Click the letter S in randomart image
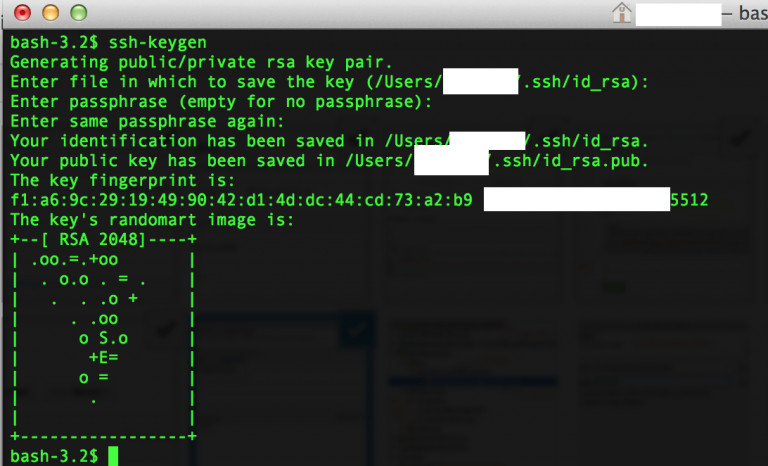 pyautogui.click(x=103, y=338)
